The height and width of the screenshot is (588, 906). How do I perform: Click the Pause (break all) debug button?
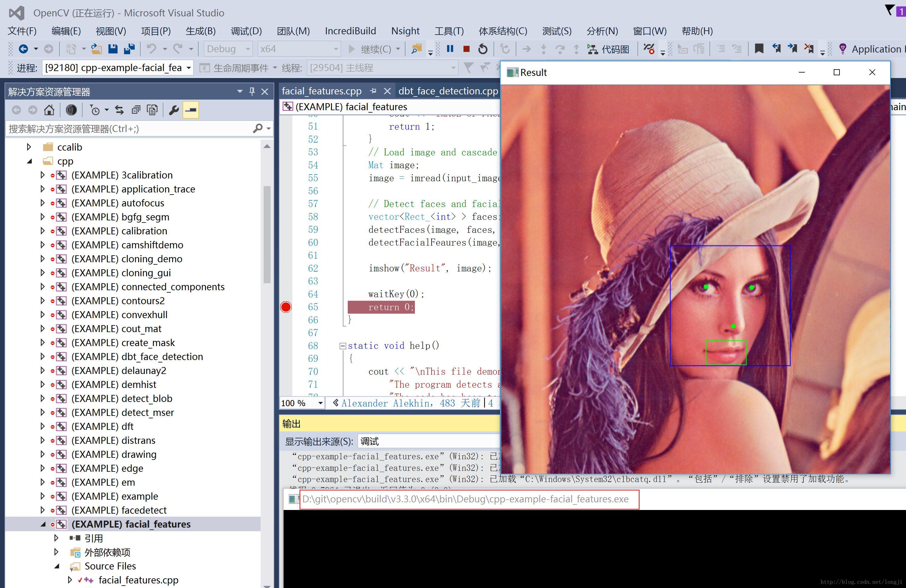pos(450,49)
